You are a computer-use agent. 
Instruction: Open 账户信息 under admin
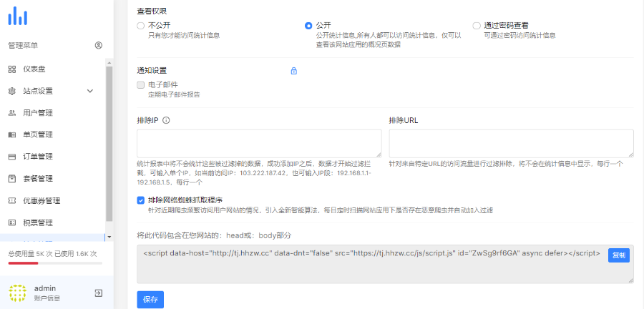[x=47, y=298]
